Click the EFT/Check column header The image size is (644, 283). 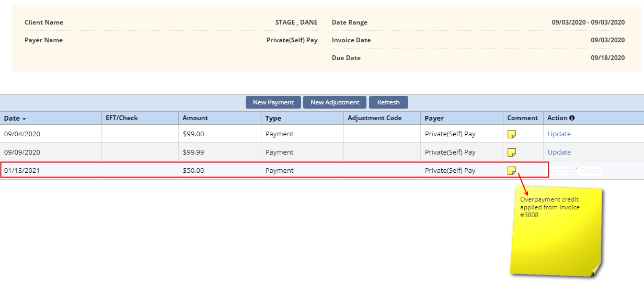point(122,118)
